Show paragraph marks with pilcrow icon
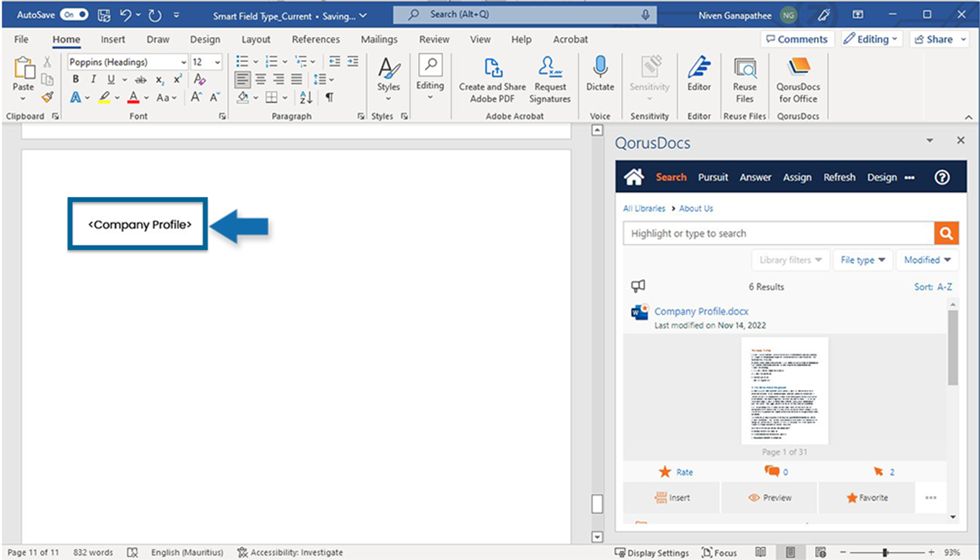Image resolution: width=980 pixels, height=560 pixels. (329, 97)
